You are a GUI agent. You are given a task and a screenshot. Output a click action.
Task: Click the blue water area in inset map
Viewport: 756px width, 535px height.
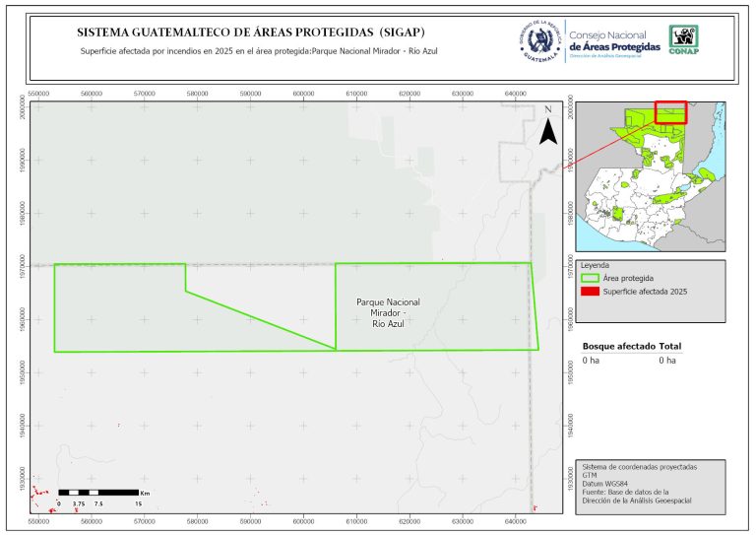(714, 148)
